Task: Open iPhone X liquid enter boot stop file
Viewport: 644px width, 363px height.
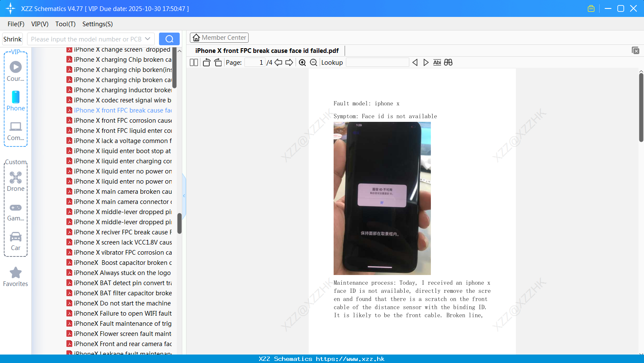Action: tap(118, 151)
